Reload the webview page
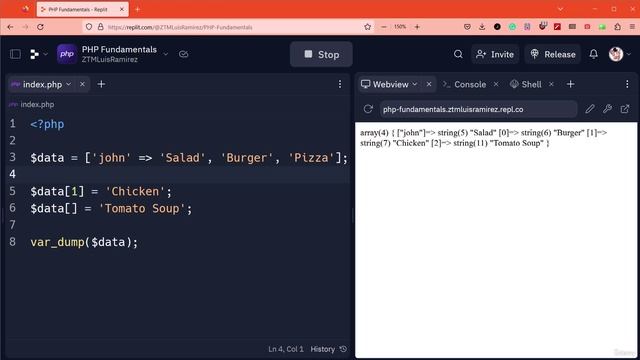 [368, 109]
